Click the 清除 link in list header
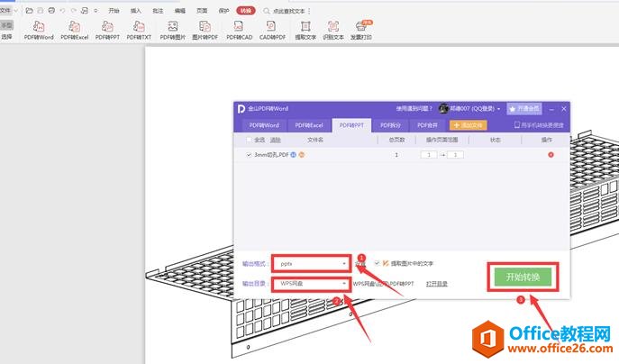 (x=275, y=140)
